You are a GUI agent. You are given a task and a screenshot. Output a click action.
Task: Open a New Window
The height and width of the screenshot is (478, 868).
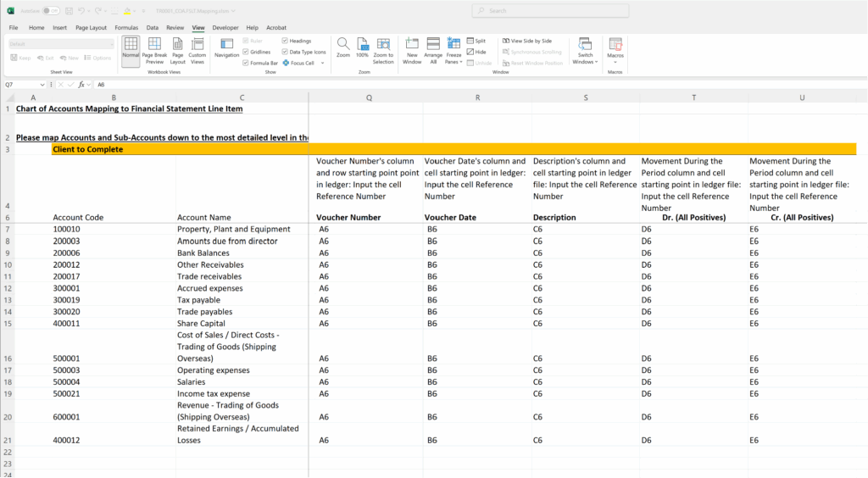pos(412,49)
